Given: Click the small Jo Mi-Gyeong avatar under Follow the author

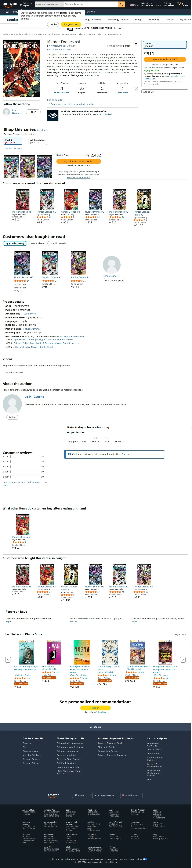Looking at the screenshot, I should (x=6, y=112).
